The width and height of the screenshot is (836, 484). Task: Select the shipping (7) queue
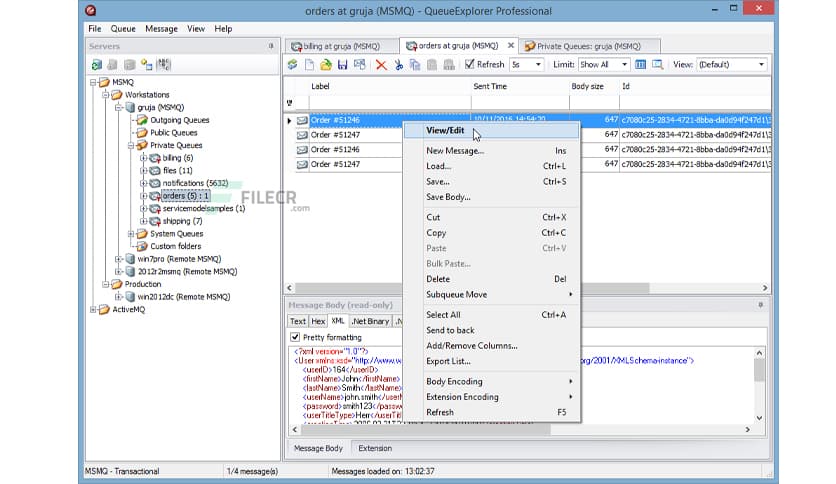pos(182,221)
